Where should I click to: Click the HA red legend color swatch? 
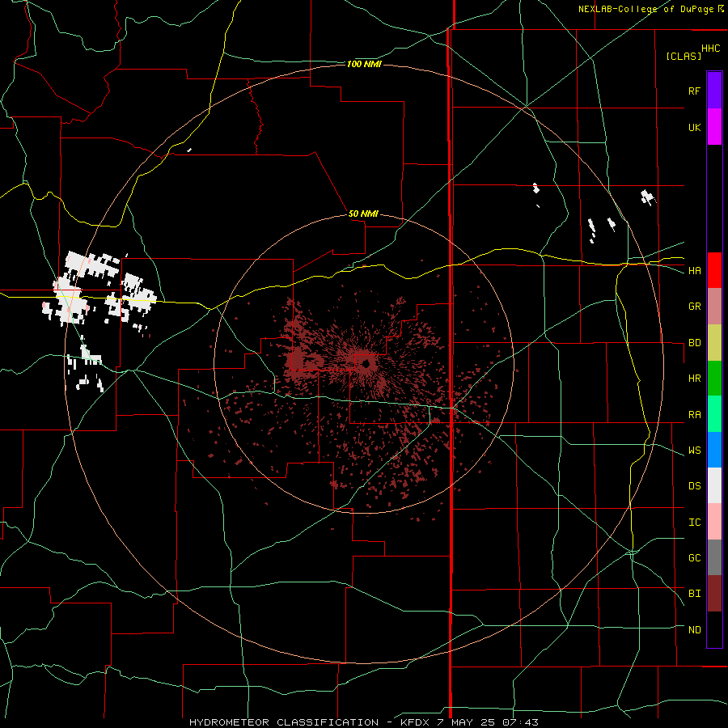tap(714, 270)
